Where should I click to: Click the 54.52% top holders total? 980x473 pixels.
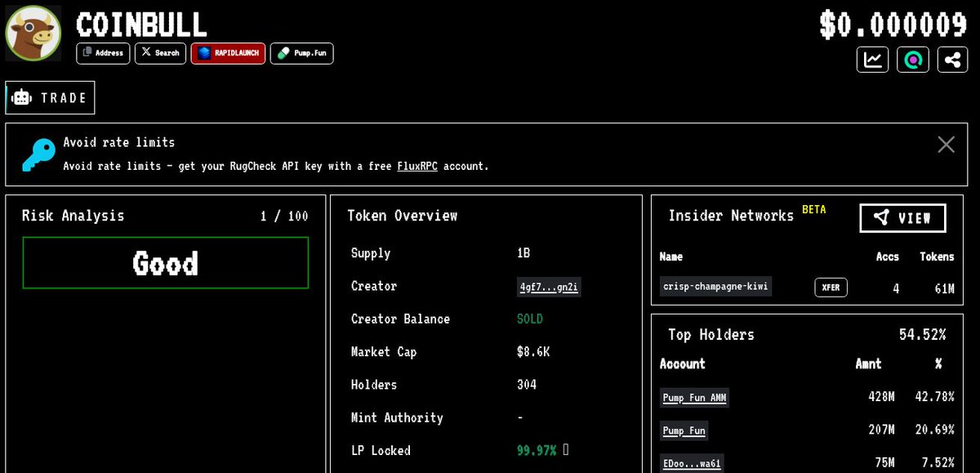point(922,335)
